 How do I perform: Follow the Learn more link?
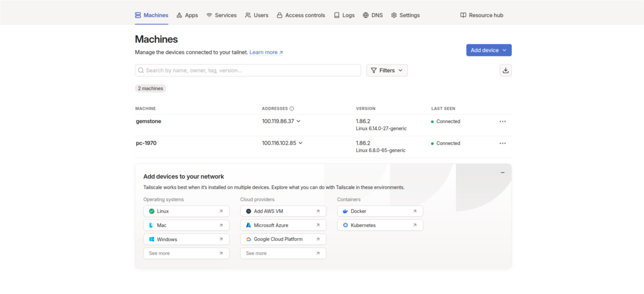[x=266, y=52]
